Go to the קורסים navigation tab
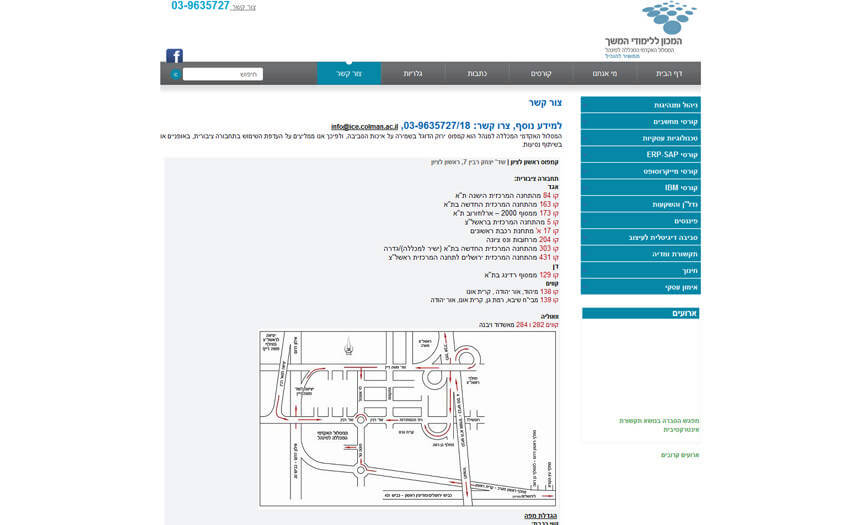Screen dimensions: 850x525 pos(541,74)
